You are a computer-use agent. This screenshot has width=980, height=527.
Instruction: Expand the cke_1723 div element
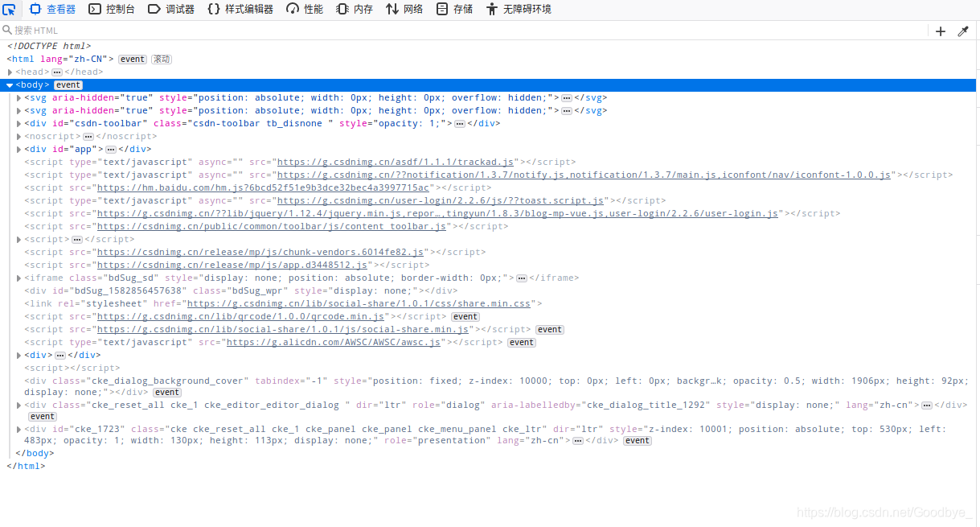tap(19, 430)
